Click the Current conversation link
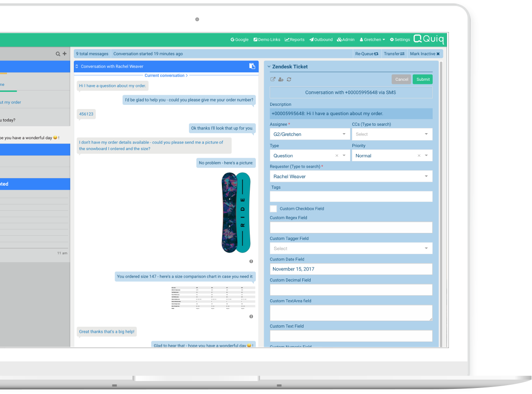532x394 pixels. (x=166, y=76)
